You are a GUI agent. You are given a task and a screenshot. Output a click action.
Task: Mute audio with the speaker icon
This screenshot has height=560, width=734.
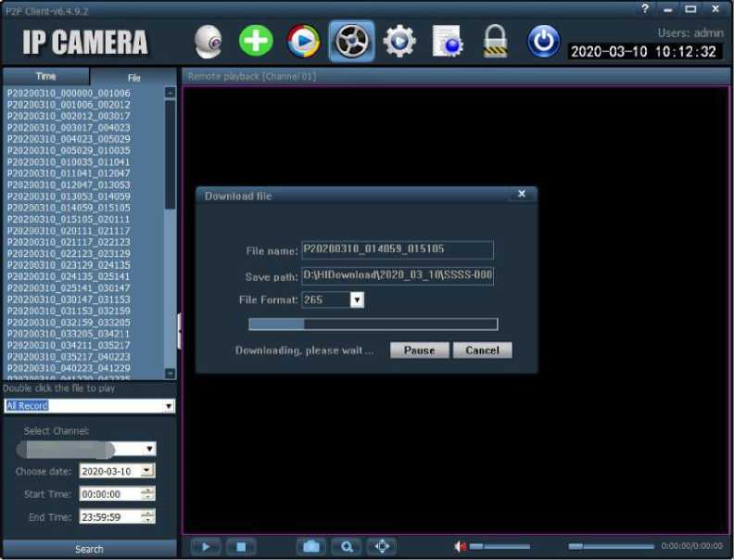(461, 547)
